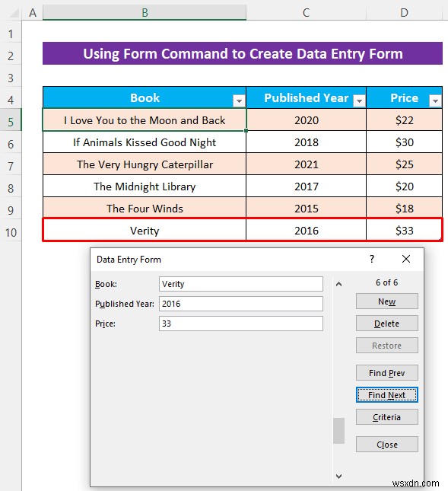Screen dimensions: 448x491
Task: Click the Find Prev button
Action: click(x=386, y=373)
